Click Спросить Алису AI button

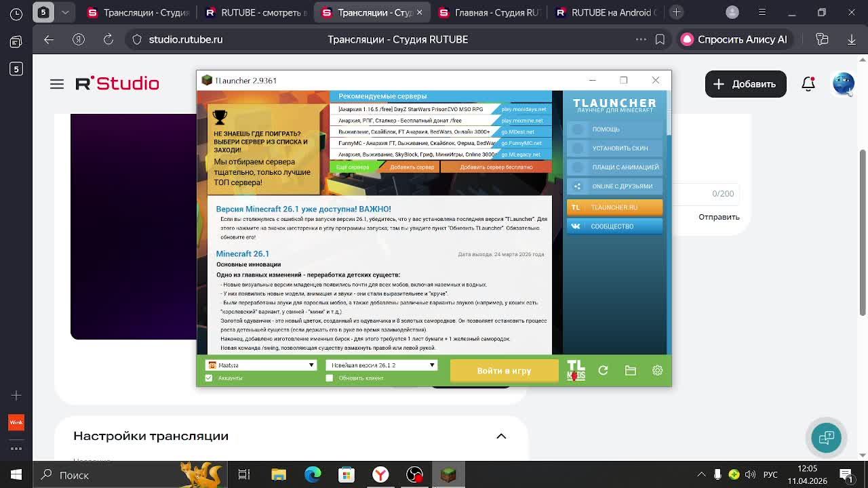pos(734,39)
